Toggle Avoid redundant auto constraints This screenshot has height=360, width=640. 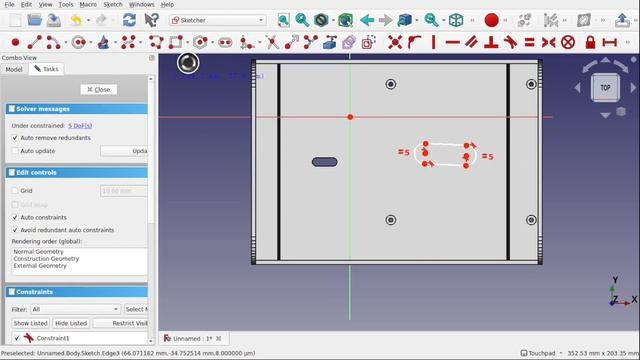[x=15, y=230]
